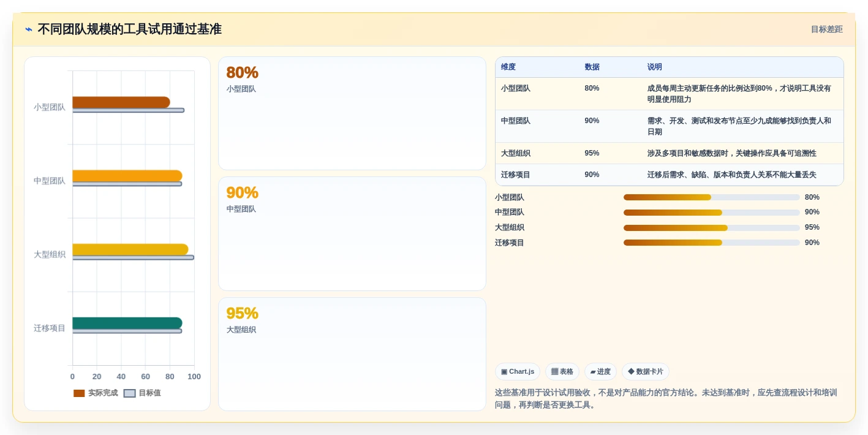This screenshot has width=868, height=435.
Task: Click the x-axis tick label 100
Action: click(x=194, y=377)
